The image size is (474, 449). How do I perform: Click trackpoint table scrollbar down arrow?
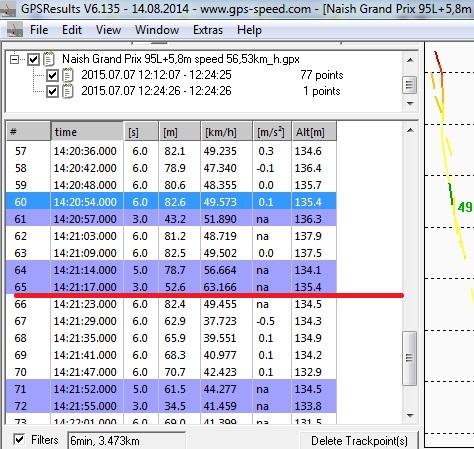pos(410,416)
